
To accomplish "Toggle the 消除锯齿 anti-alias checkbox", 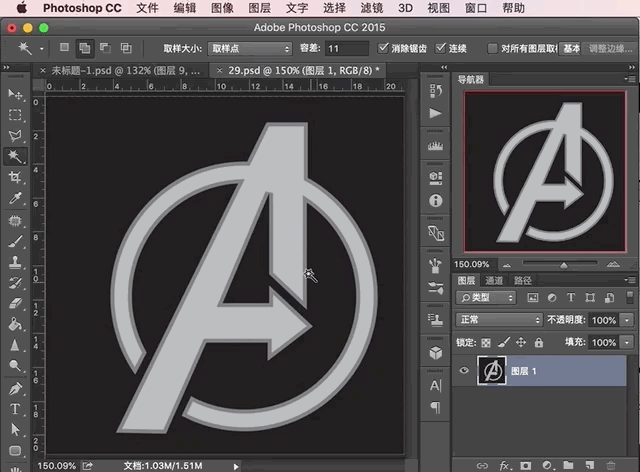I will tap(384, 48).
